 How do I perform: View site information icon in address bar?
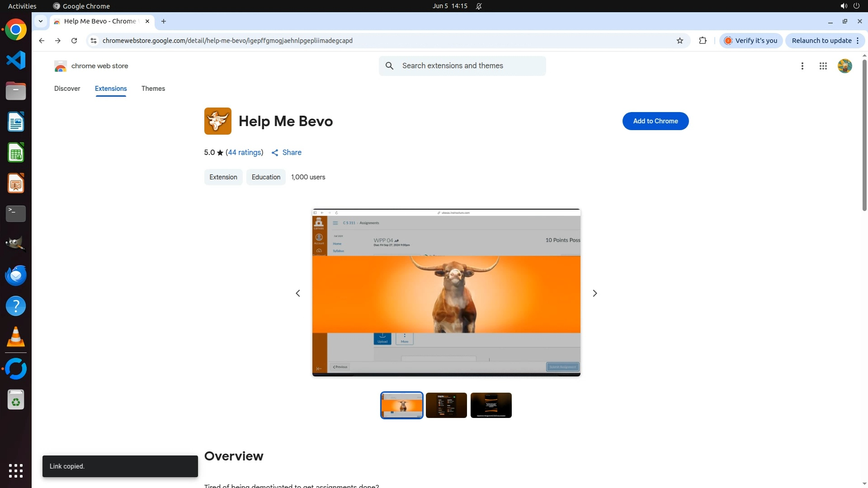tap(94, 41)
